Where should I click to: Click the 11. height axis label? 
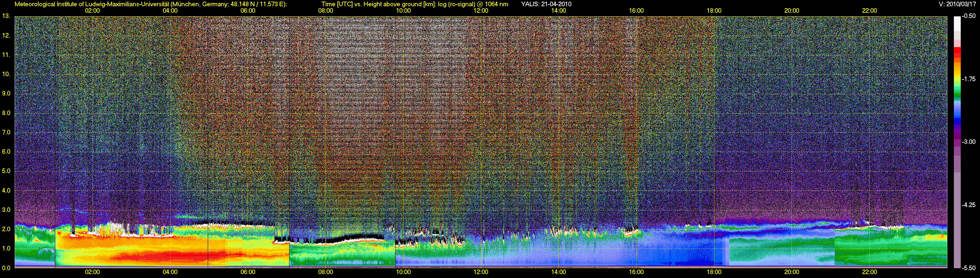point(6,55)
